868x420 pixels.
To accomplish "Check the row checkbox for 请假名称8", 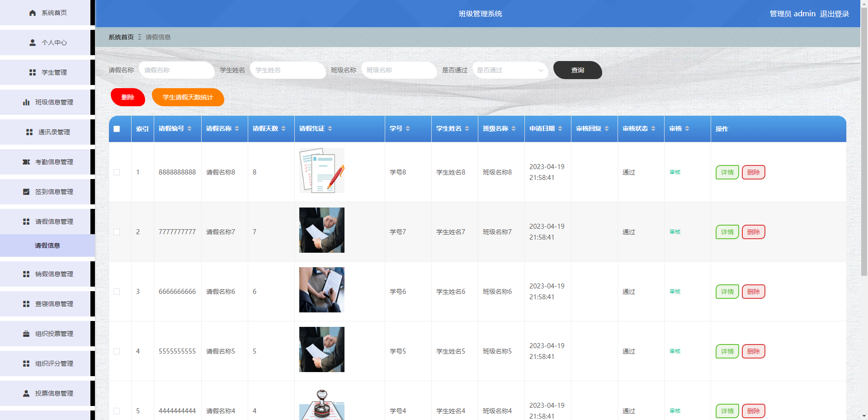I will [118, 172].
